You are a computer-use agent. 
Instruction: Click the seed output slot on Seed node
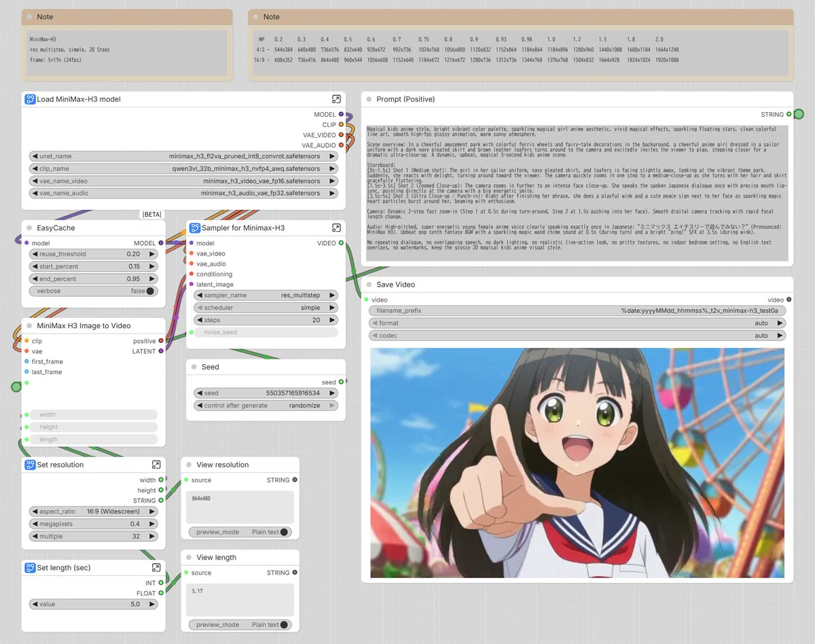tap(341, 382)
